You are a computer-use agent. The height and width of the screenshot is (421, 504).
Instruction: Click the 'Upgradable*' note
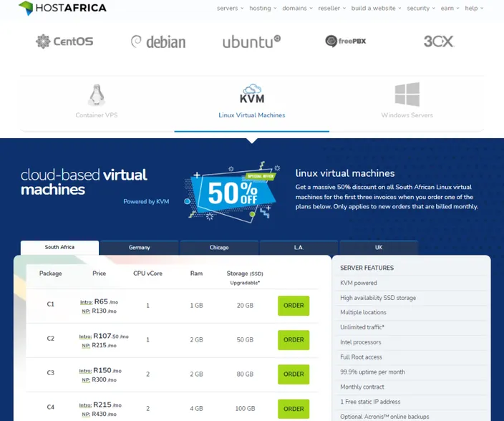(x=245, y=283)
